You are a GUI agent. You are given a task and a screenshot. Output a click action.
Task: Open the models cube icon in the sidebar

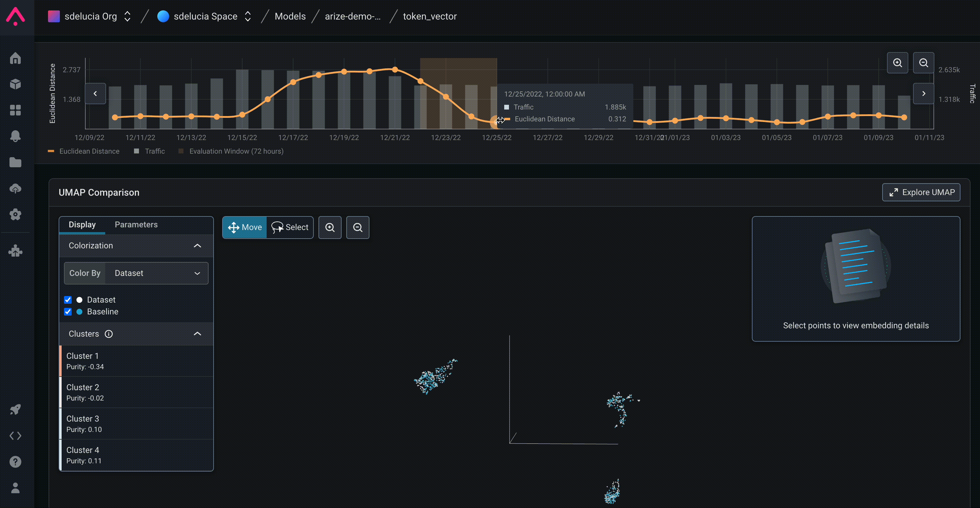point(15,84)
